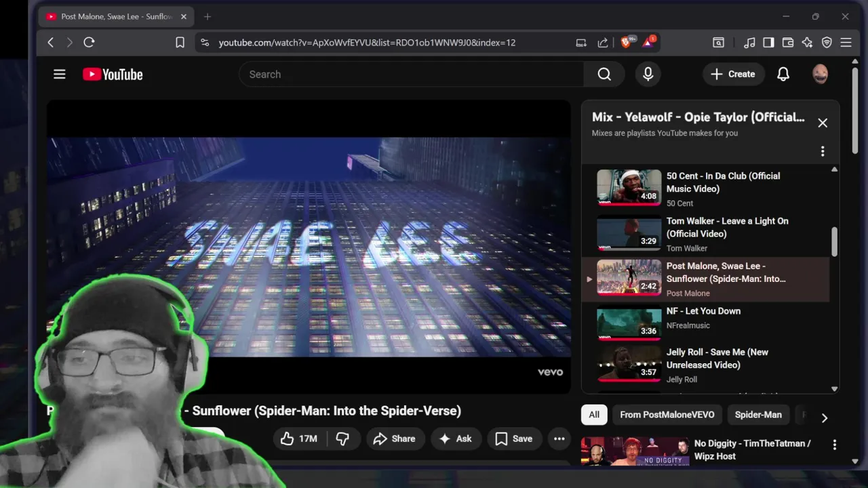Open the browser main menu
The width and height of the screenshot is (868, 488).
846,43
